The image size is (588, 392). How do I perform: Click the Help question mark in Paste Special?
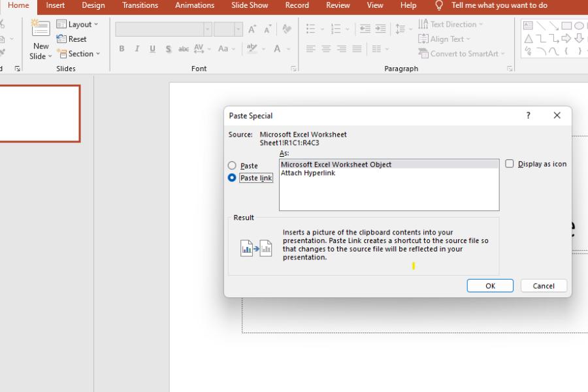point(528,115)
